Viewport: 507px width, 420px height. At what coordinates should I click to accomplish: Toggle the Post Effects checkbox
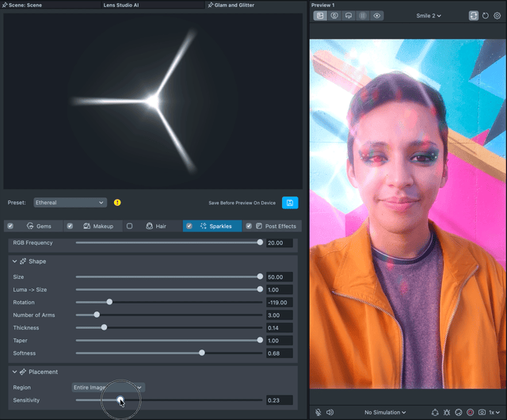pos(249,226)
